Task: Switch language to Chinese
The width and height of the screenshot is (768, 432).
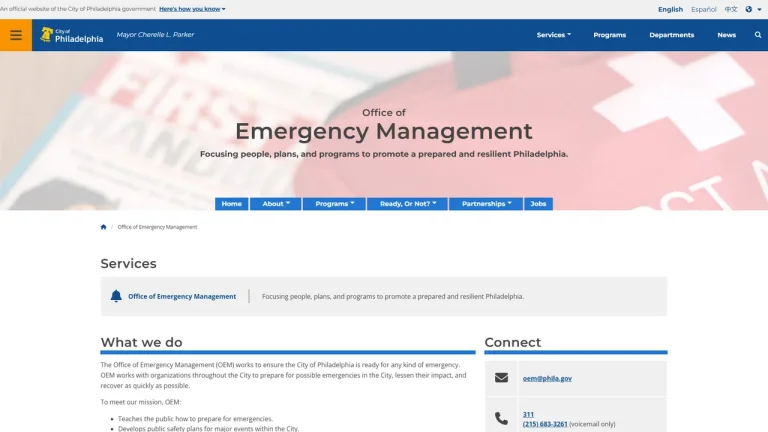Action: coord(731,9)
